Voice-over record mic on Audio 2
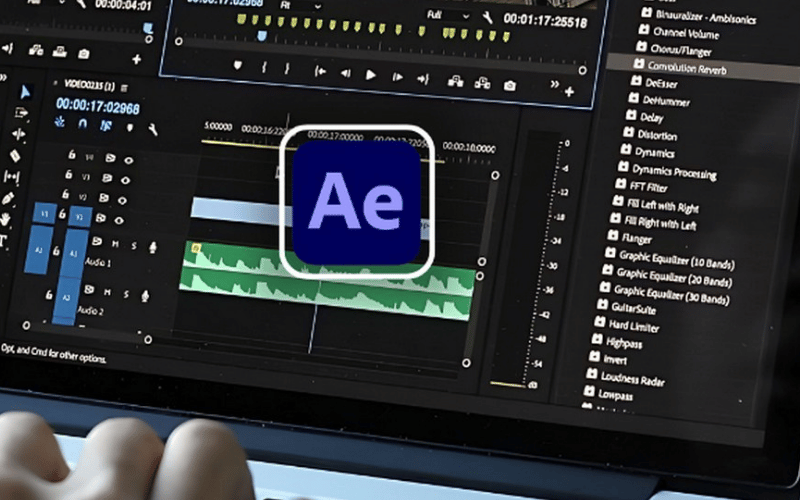Viewport: 800px width, 500px height. point(145,295)
